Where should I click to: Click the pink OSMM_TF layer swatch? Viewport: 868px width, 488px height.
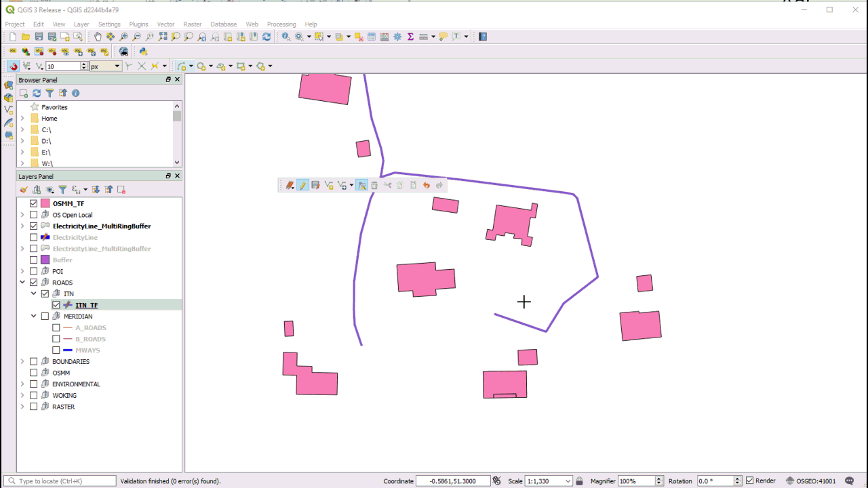pyautogui.click(x=45, y=203)
